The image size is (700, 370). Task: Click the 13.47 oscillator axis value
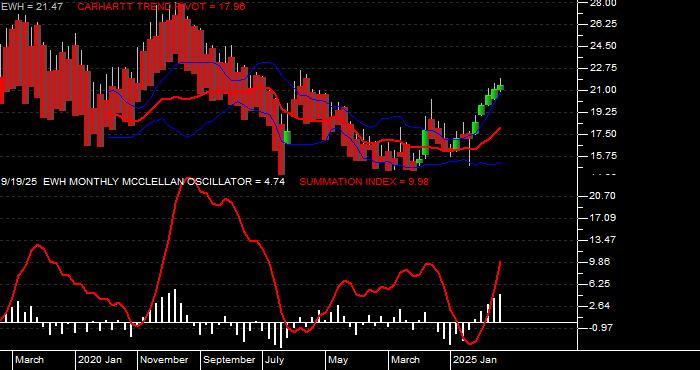[x=604, y=240]
